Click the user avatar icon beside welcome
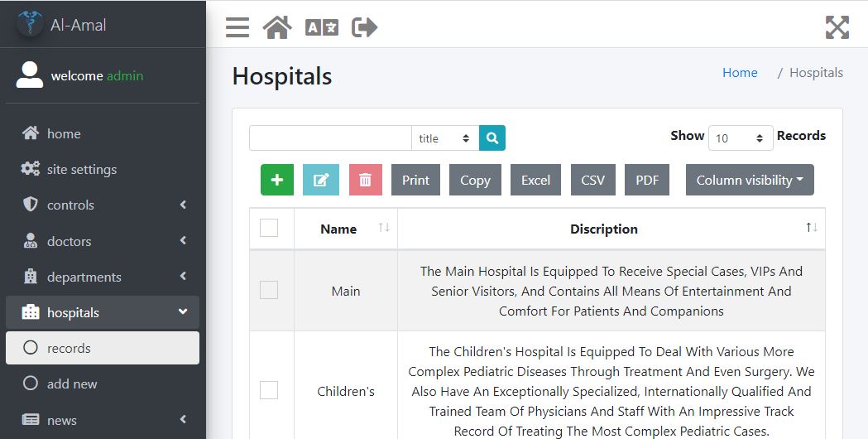Viewport: 868px width, 439px height. click(x=29, y=75)
